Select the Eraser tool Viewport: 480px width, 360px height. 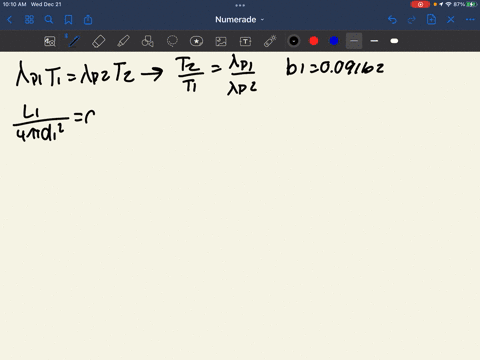99,41
